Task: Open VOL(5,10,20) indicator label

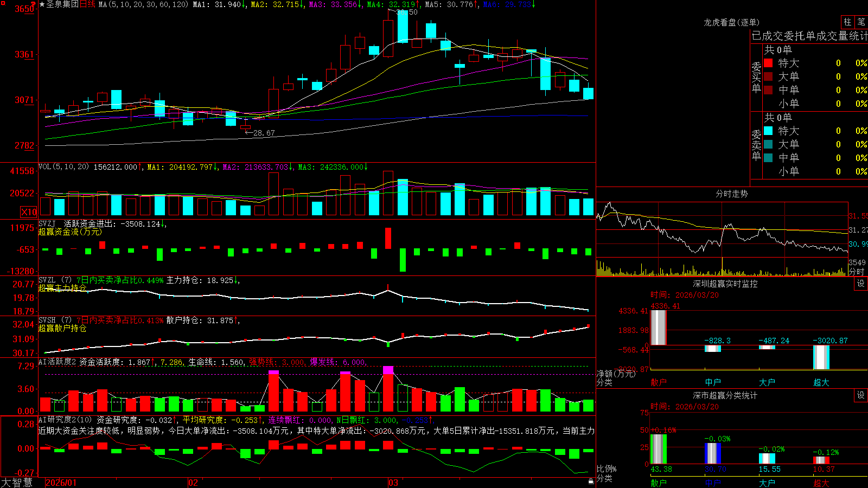Action: (63, 167)
